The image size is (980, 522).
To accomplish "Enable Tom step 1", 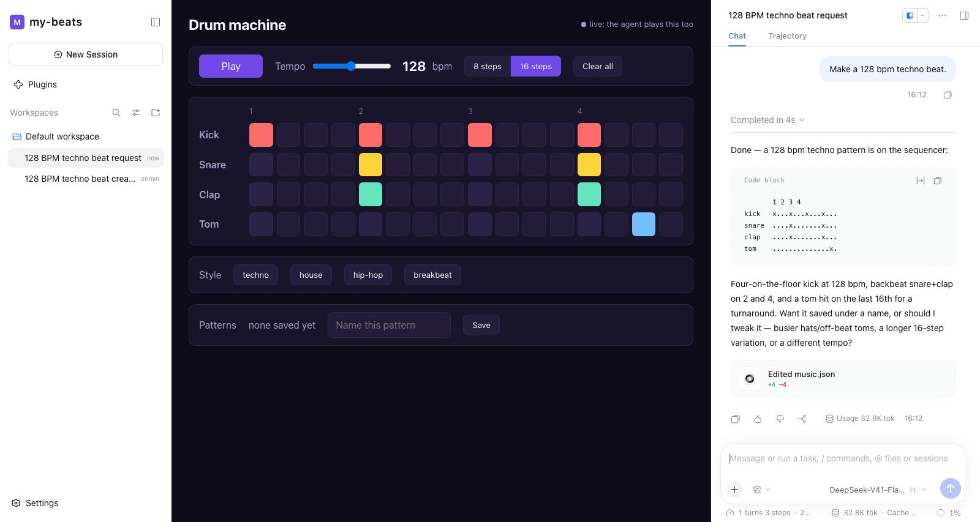I will [261, 224].
